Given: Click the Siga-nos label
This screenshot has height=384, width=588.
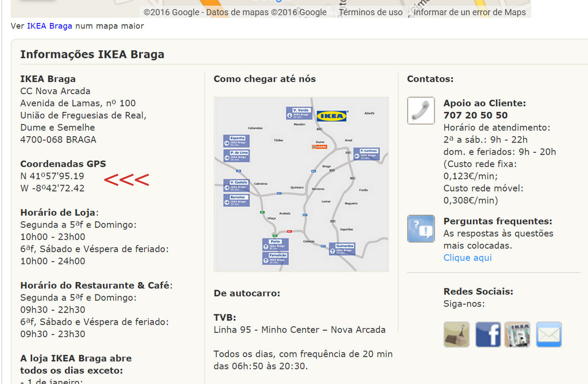Looking at the screenshot, I should 464,304.
